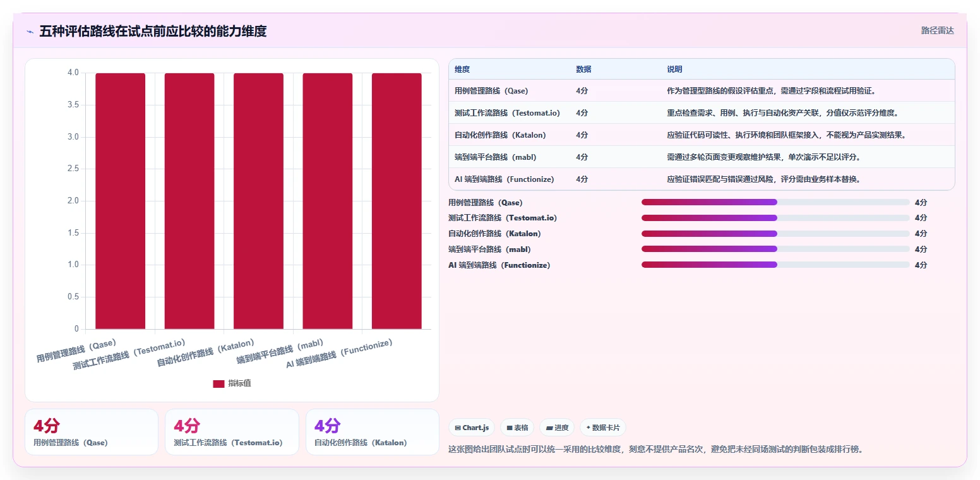The image size is (980, 480).
Task: Click progress label 用例管理路线 (Qase)
Action: (486, 203)
